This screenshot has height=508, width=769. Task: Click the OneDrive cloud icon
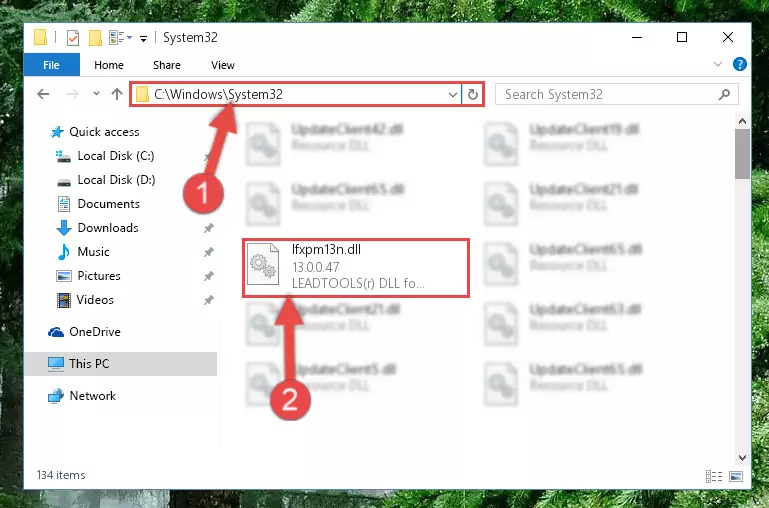click(x=56, y=332)
